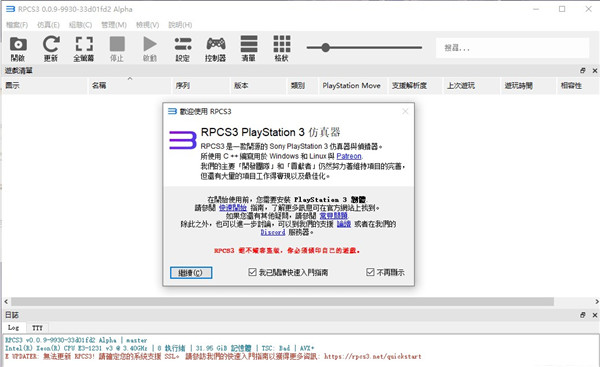
Task: Open the Manage (M) menu
Action: click(114, 25)
